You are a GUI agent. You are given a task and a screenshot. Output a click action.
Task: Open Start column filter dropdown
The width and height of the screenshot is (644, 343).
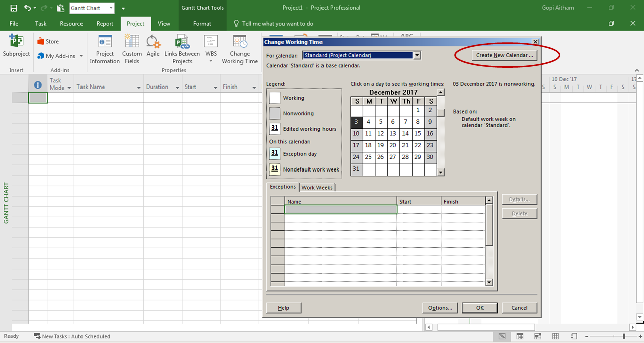(216, 88)
